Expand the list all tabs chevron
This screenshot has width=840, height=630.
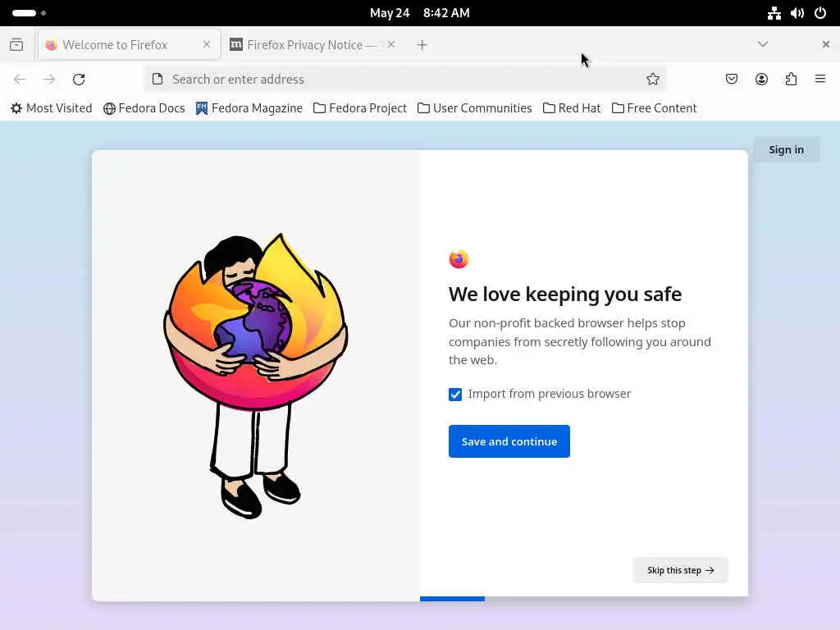click(763, 44)
